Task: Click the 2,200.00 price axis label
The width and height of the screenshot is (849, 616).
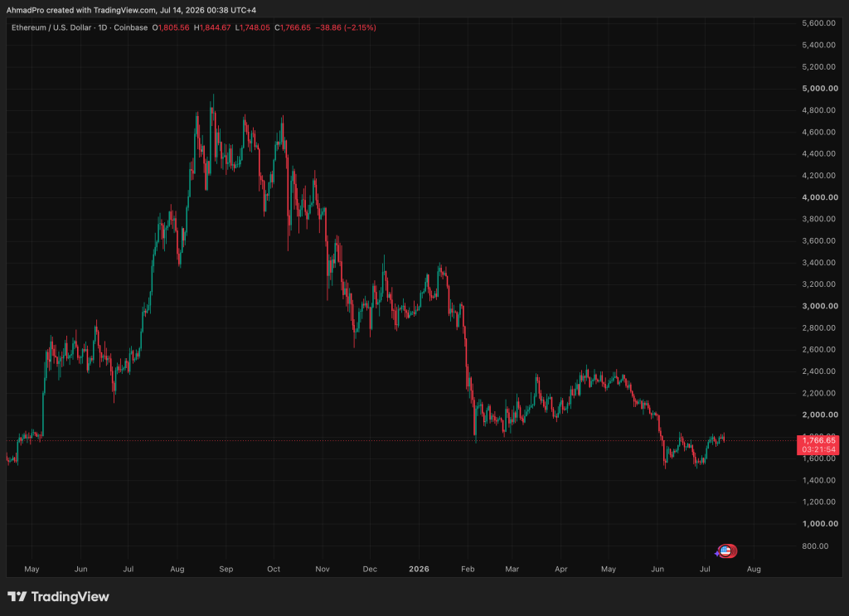Action: point(818,393)
